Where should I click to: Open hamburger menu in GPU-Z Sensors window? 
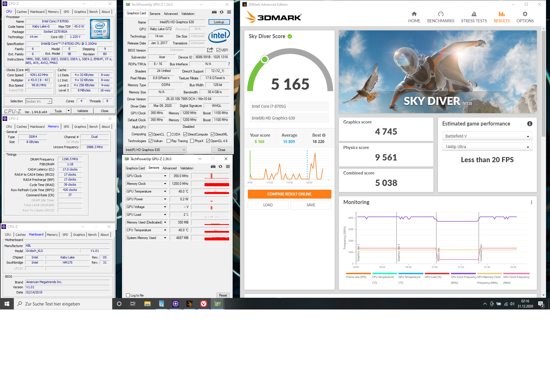[x=228, y=166]
